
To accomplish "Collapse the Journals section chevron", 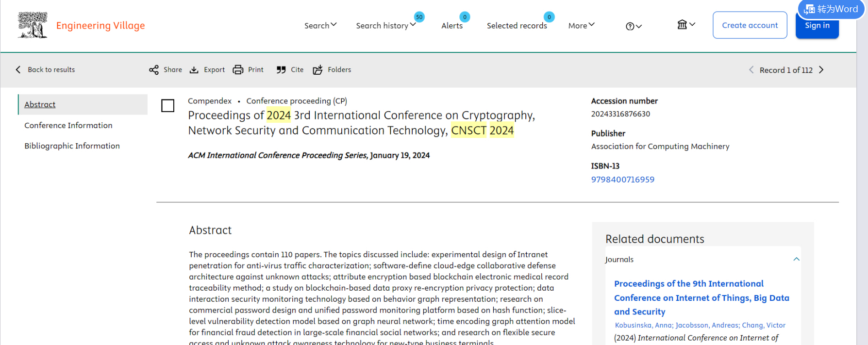I will click(797, 259).
